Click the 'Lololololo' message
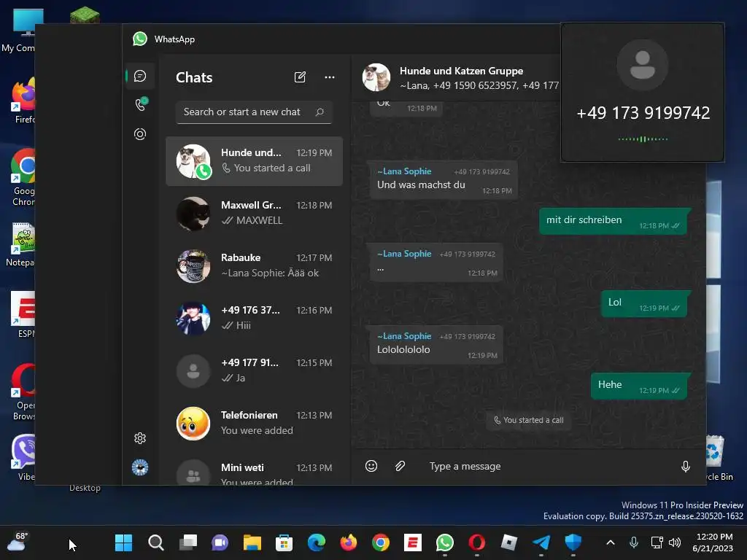Screen dimensions: 747x560 pyautogui.click(x=436, y=345)
